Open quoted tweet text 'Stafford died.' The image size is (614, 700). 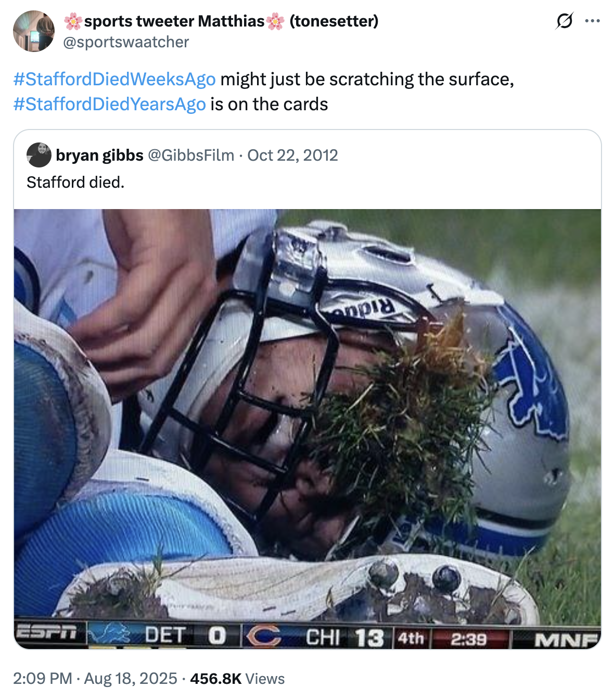click(75, 182)
